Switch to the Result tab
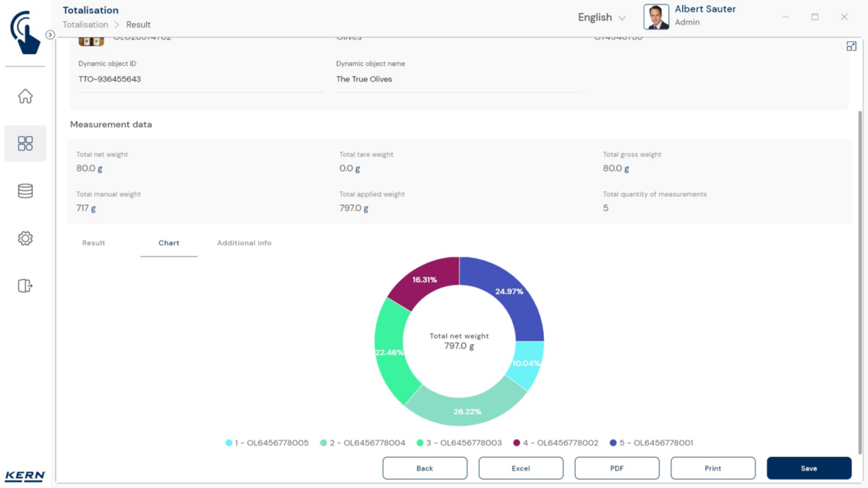The image size is (868, 488). pyautogui.click(x=93, y=243)
